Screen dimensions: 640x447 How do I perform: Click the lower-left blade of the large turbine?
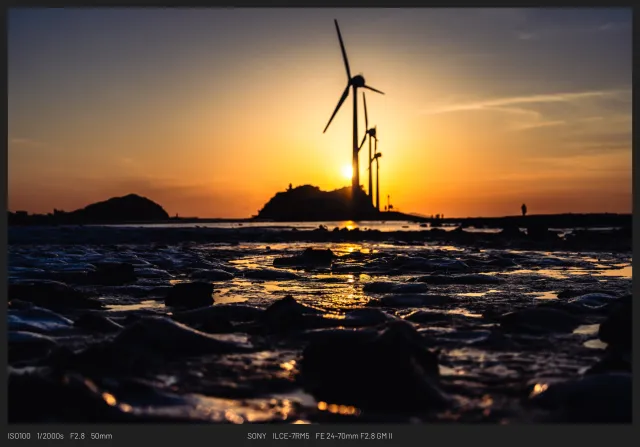[x=335, y=112]
